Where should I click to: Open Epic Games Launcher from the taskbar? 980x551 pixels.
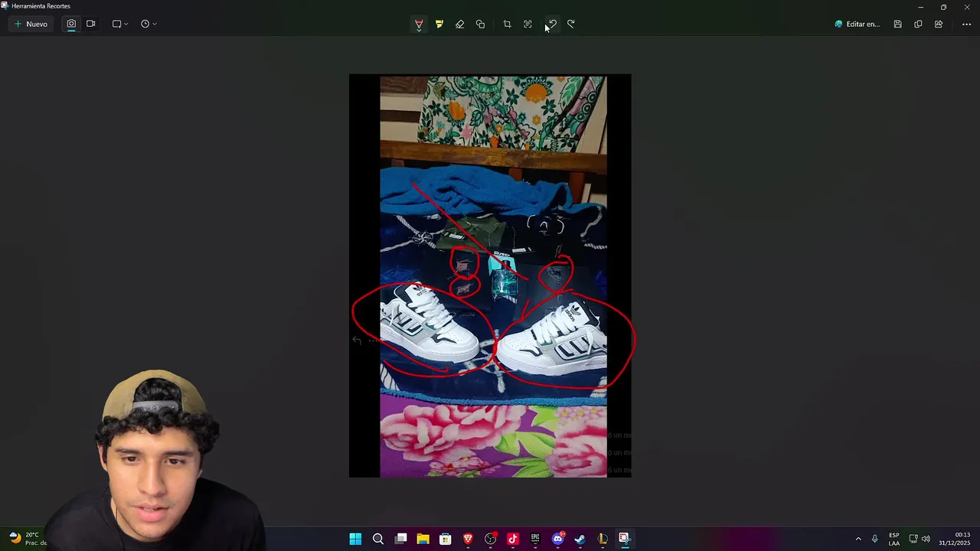pos(535,539)
